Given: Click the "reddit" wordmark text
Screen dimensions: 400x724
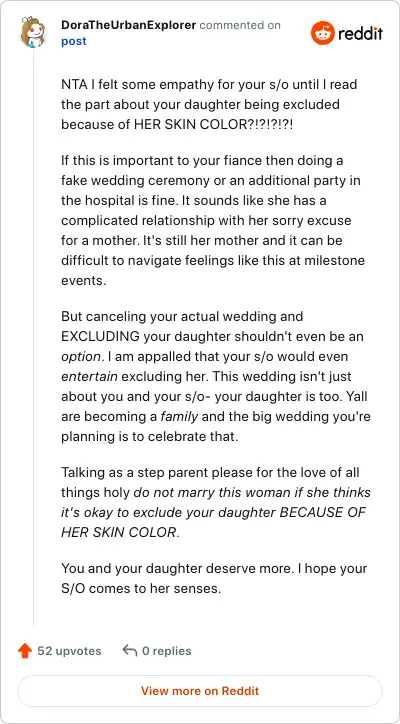Looking at the screenshot, I should 361,33.
